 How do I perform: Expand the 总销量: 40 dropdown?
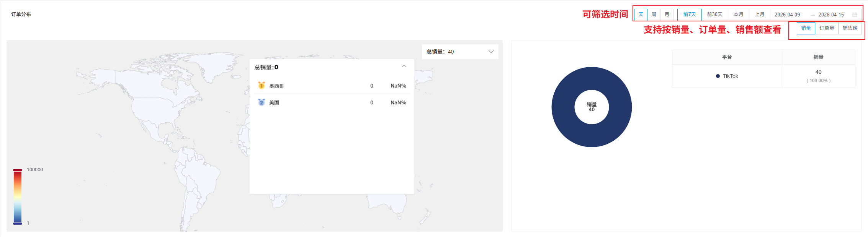pyautogui.click(x=460, y=52)
